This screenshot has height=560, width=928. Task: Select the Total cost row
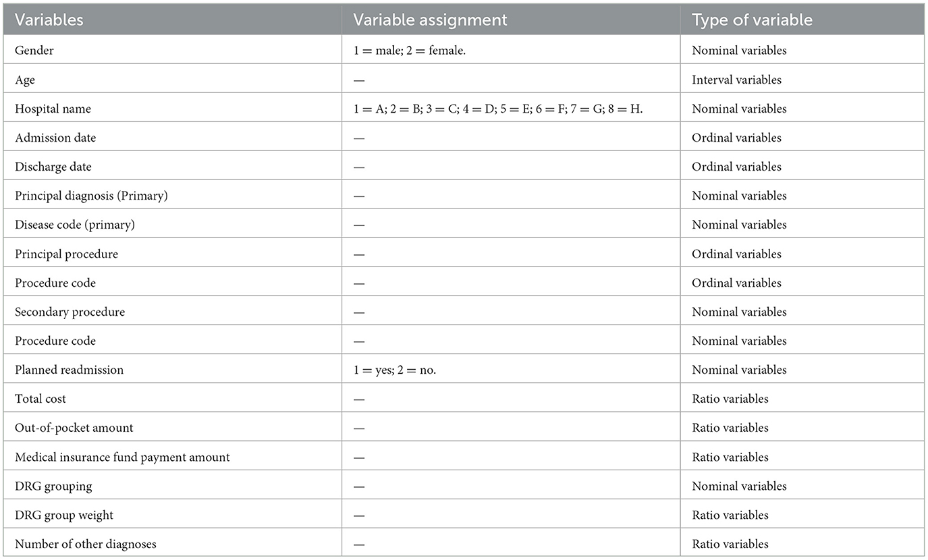point(464,399)
